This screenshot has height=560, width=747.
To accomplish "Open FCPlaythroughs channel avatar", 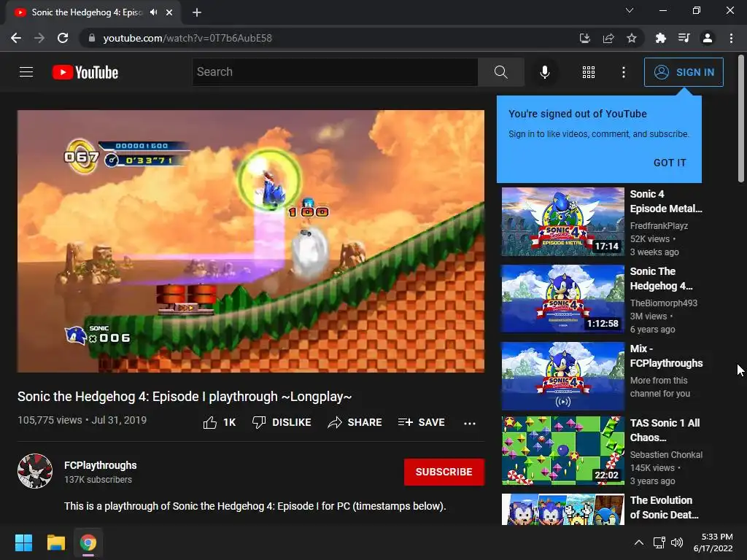I will point(35,471).
